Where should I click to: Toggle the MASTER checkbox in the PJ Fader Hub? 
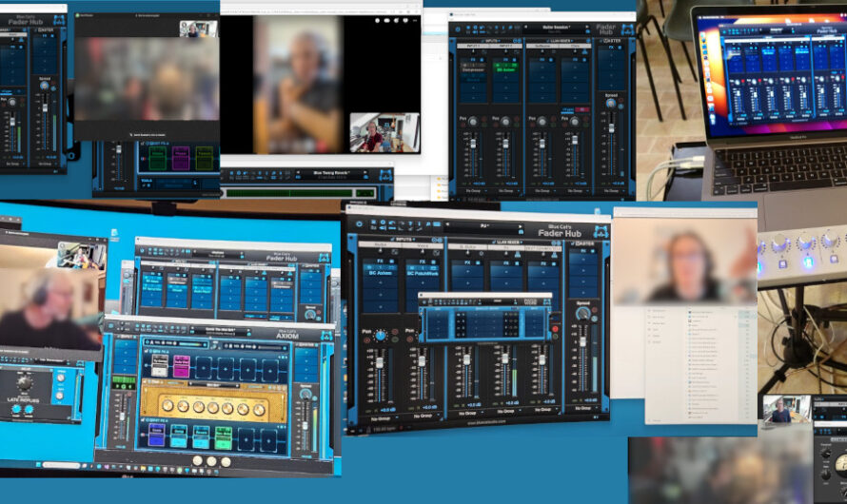click(574, 243)
